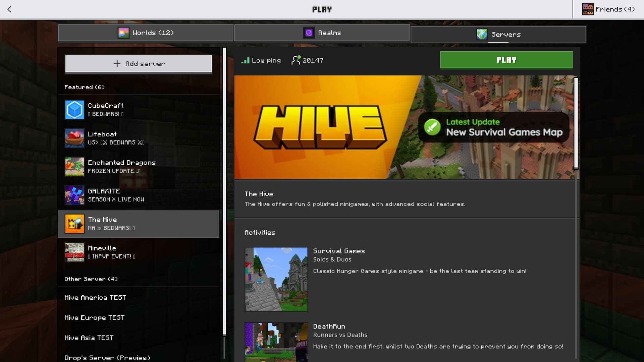Click the CubeCraft cube icon
Screen dimensions: 644x362
point(74,110)
